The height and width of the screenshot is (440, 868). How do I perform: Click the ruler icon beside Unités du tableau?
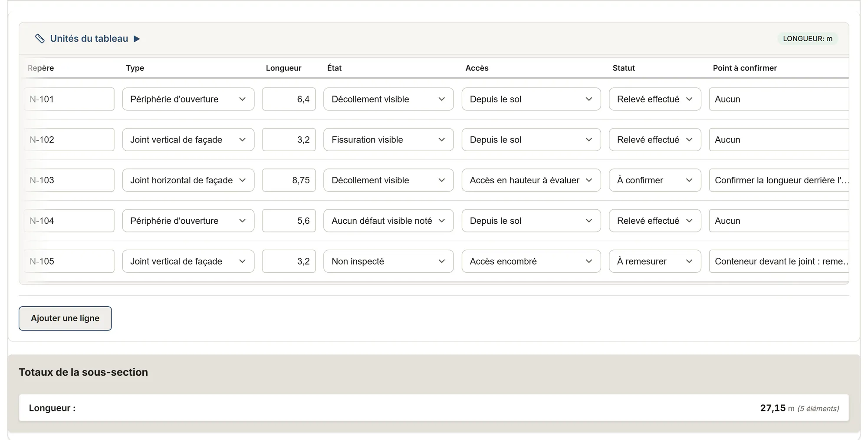coord(39,39)
